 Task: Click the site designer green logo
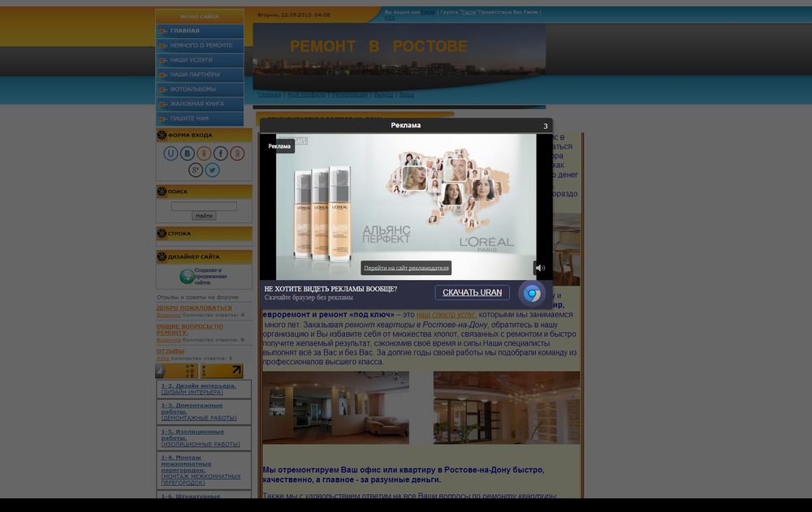tap(187, 277)
